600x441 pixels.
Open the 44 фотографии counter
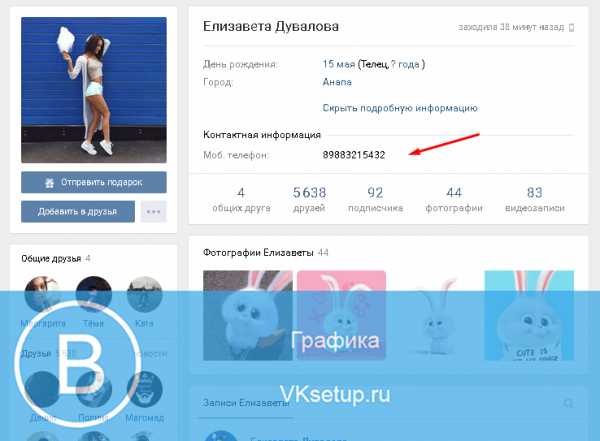(454, 199)
